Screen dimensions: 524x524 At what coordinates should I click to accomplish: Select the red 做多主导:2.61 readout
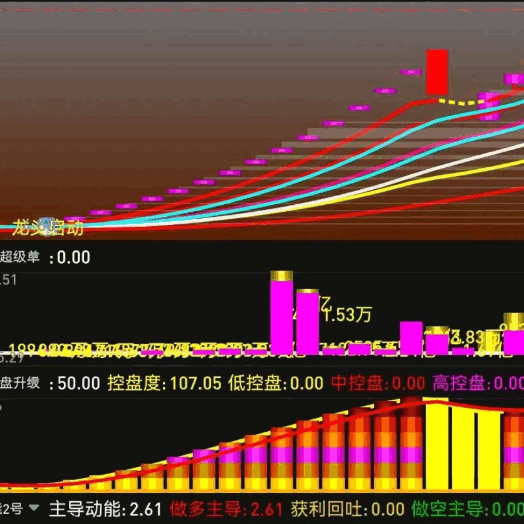226,509
